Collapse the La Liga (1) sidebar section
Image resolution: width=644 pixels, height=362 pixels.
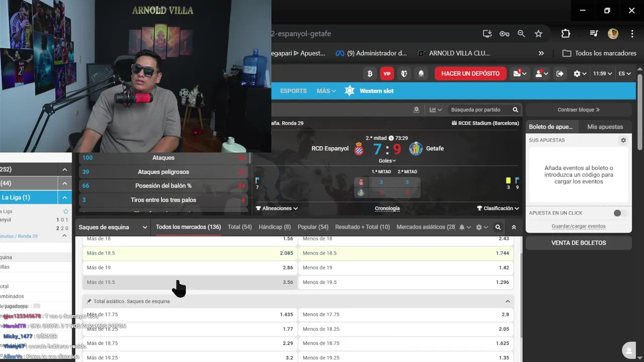65,197
